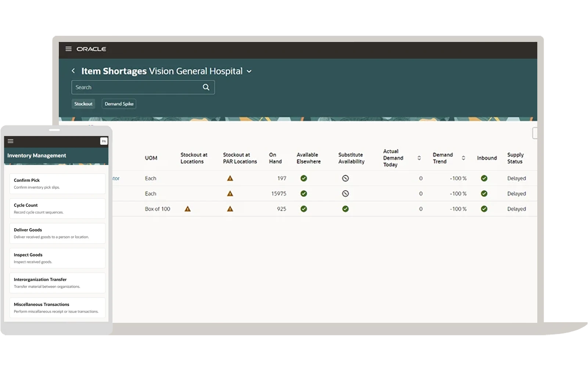Screen dimensions: 588x371
Task: Toggle the Demand Spike filter chip
Action: tap(119, 104)
